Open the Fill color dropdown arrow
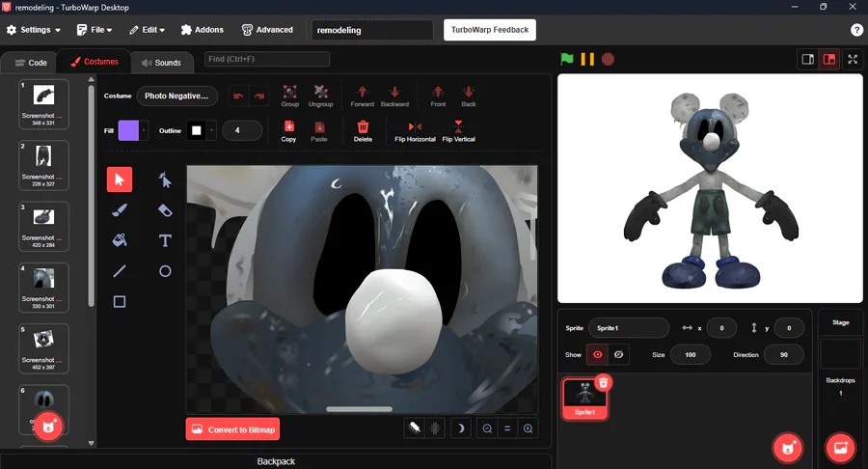868x469 pixels. pos(144,130)
